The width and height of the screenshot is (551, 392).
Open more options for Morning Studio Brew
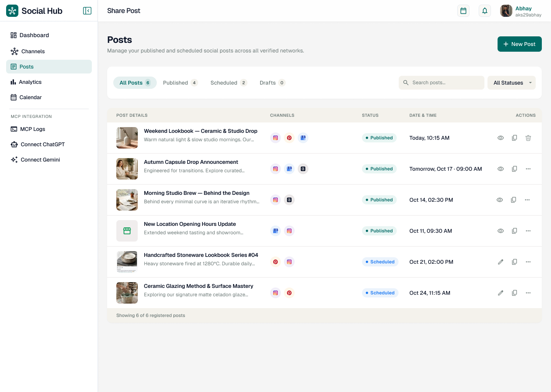[527, 200]
